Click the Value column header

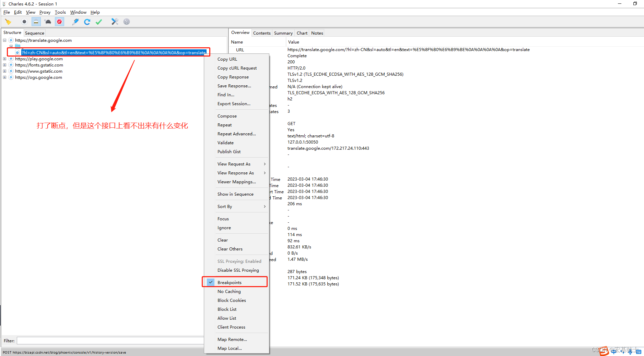pyautogui.click(x=465, y=42)
